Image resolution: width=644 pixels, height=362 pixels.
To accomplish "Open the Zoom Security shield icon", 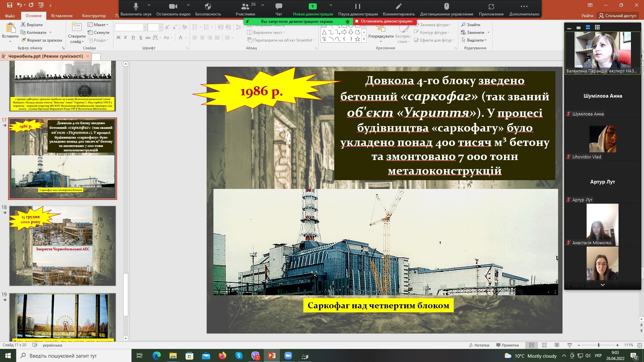I will tap(208, 6).
